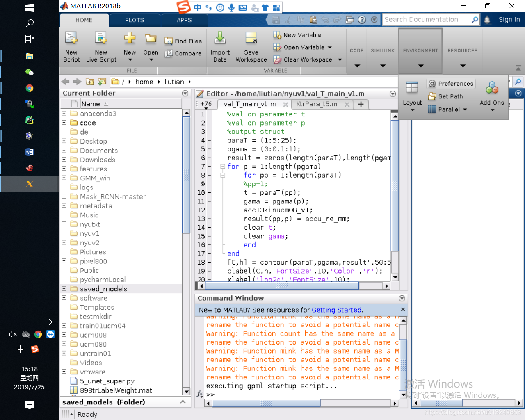
Task: Click in Search Documentation field
Action: tap(427, 20)
